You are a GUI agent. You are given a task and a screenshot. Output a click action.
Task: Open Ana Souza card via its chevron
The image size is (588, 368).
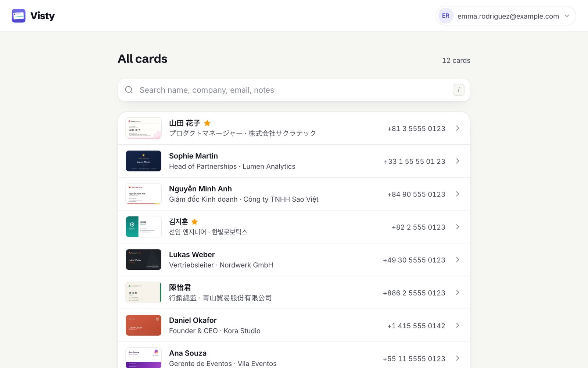(x=458, y=358)
